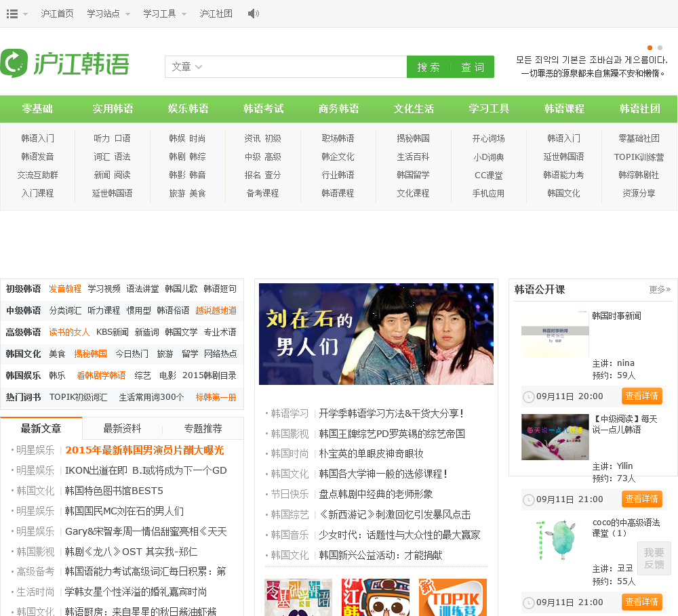Expand the 学习工具 dropdown in top bar

click(164, 14)
